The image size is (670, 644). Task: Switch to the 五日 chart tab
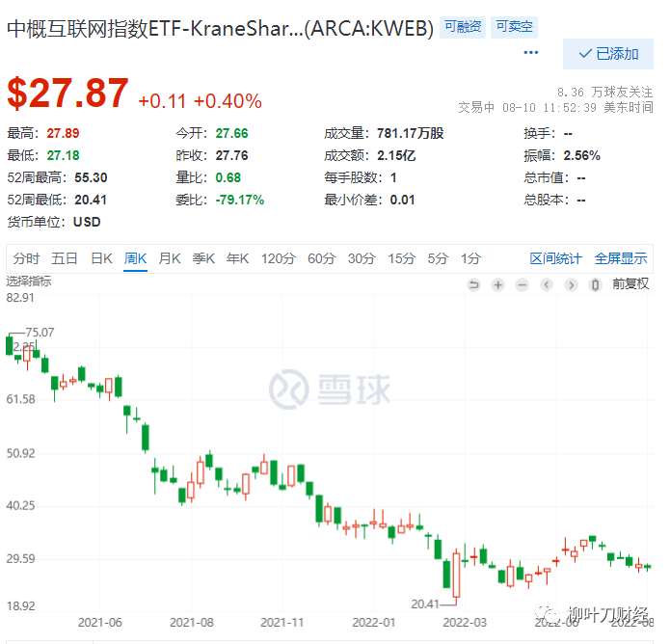[x=64, y=258]
